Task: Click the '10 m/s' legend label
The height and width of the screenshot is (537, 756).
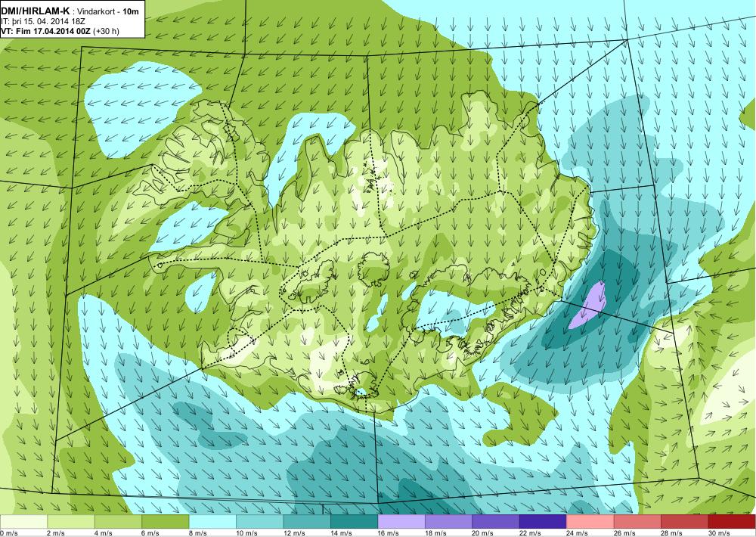Action: (x=247, y=533)
